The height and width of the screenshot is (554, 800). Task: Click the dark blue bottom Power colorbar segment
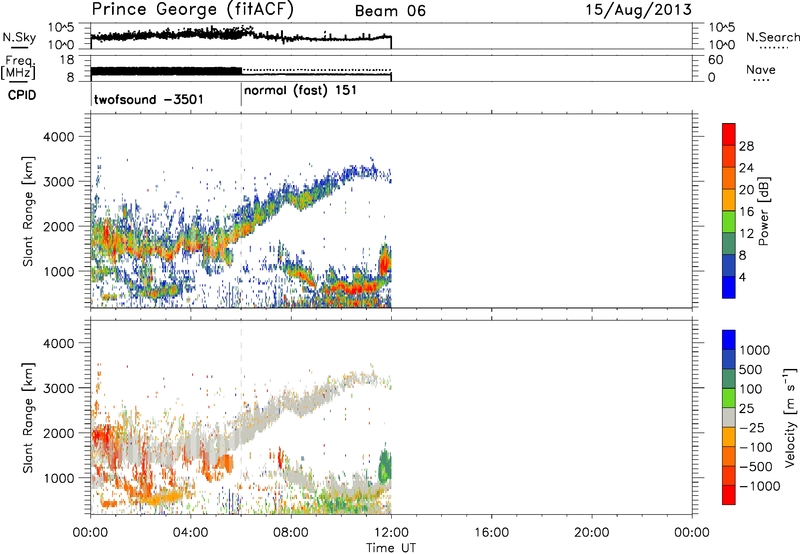click(x=729, y=287)
